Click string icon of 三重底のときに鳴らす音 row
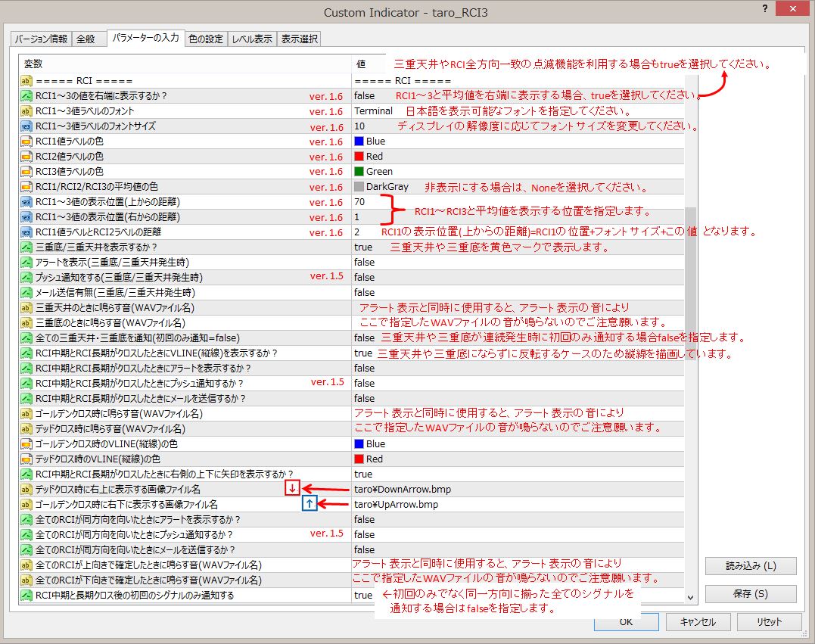Viewport: 815px width, 644px height. (x=26, y=323)
